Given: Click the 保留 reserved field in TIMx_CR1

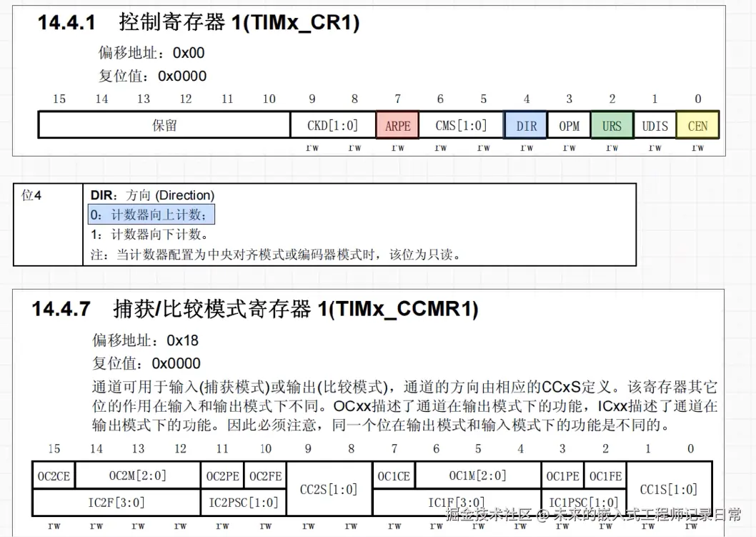Looking at the screenshot, I should (x=164, y=125).
